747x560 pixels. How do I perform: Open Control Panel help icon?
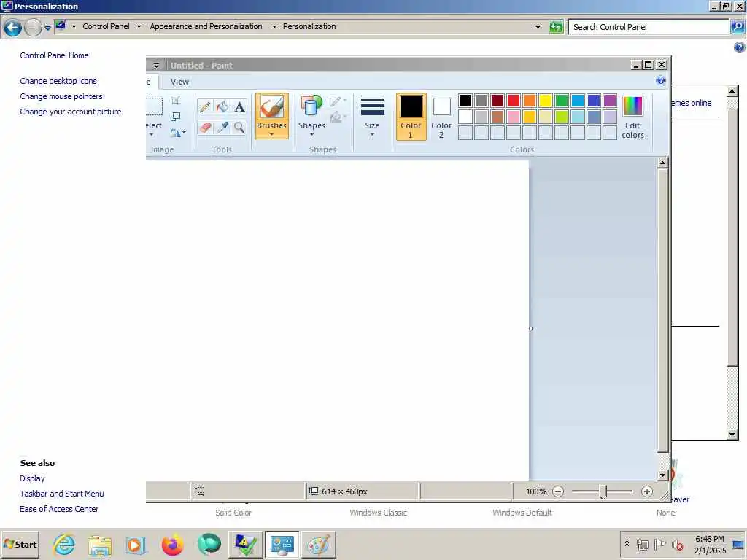tap(740, 47)
